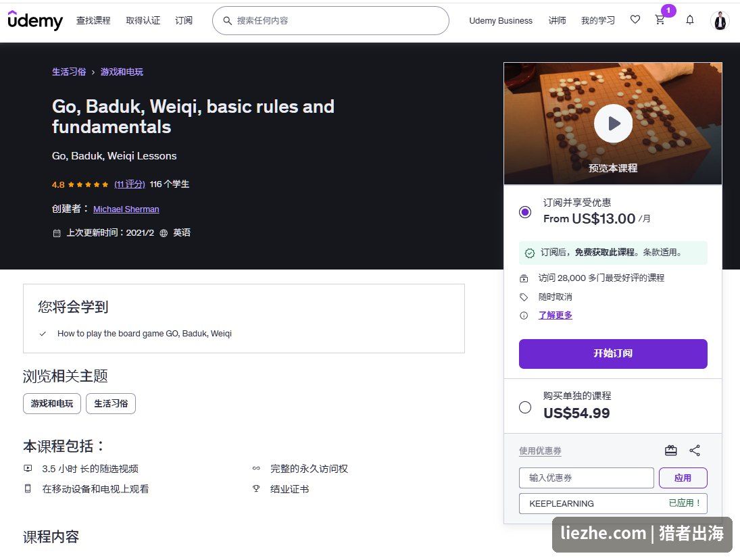Click the course library icon beside 访问 28,000
The image size is (740, 560).
pos(524,278)
